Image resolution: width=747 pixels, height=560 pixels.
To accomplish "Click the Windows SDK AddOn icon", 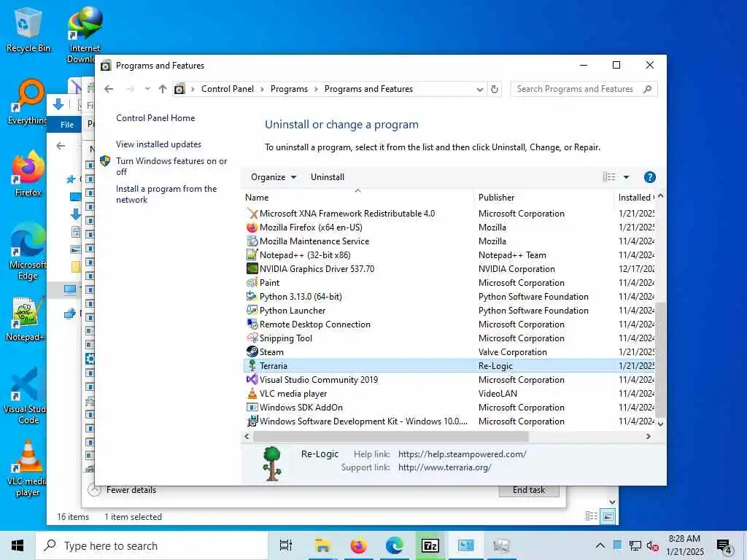I will click(x=252, y=407).
